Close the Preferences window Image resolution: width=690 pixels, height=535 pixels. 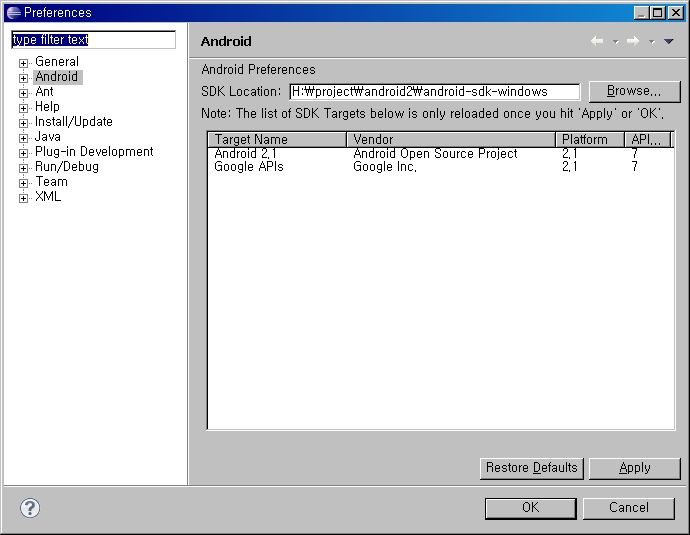point(675,13)
